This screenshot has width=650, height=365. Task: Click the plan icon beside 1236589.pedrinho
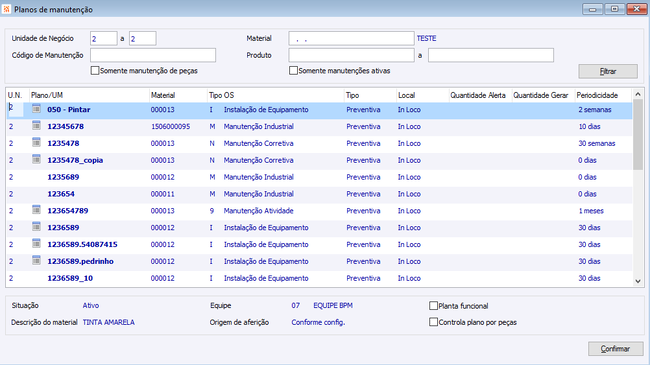pyautogui.click(x=36, y=260)
